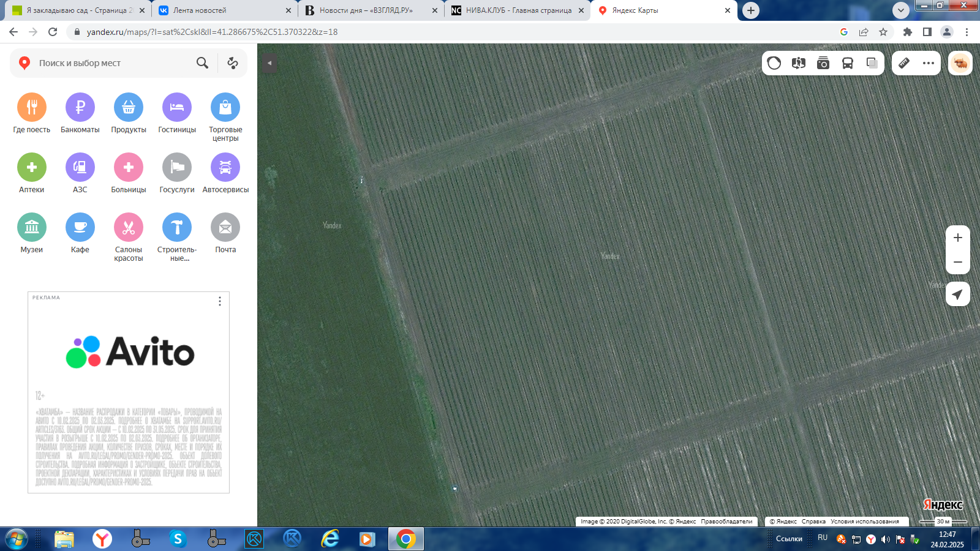The height and width of the screenshot is (551, 980).
Task: Switch to the НИВА.КЛУБ browser tab
Action: point(518,10)
